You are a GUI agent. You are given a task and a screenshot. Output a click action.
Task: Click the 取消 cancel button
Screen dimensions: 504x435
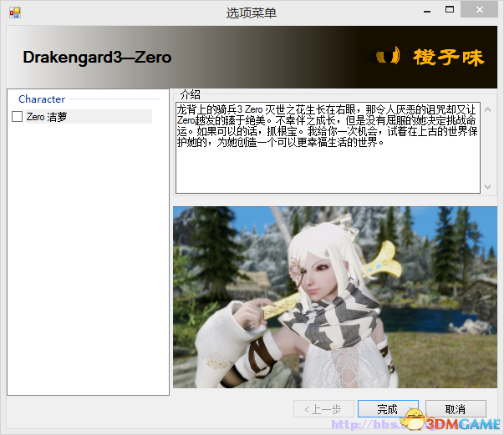coord(456,409)
